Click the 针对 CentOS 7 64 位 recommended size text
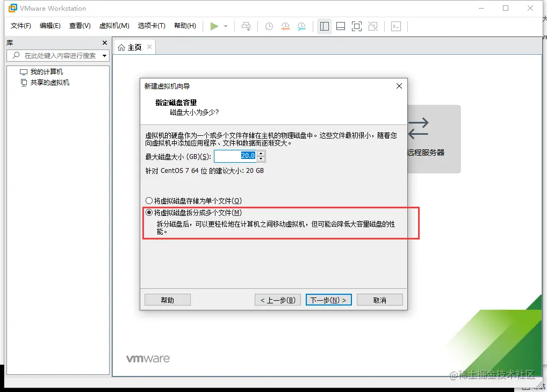This screenshot has width=547, height=392. point(204,171)
